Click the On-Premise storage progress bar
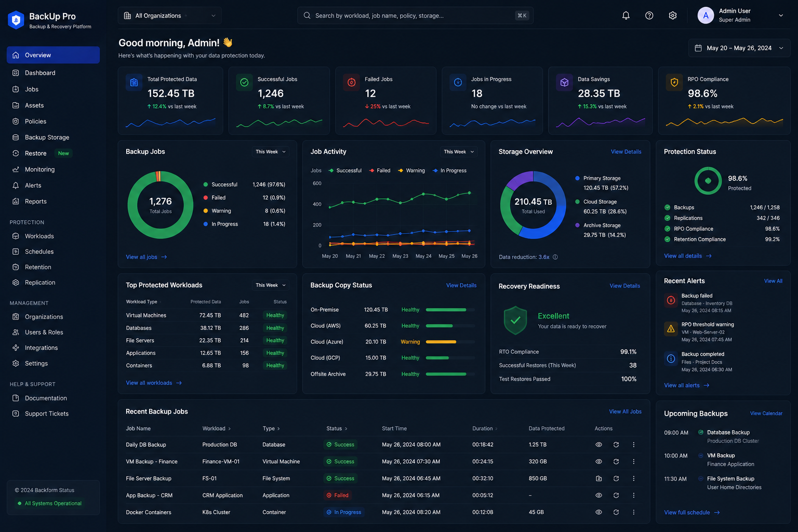798x532 pixels. [x=450, y=310]
